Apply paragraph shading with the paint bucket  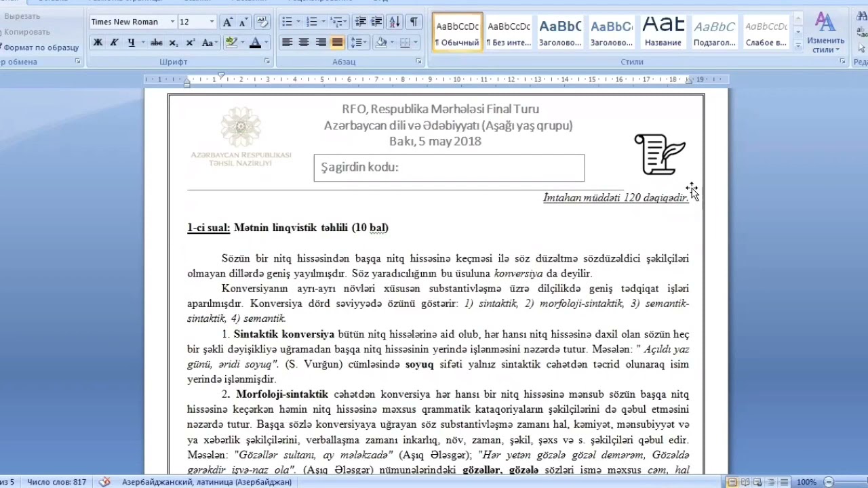point(380,43)
